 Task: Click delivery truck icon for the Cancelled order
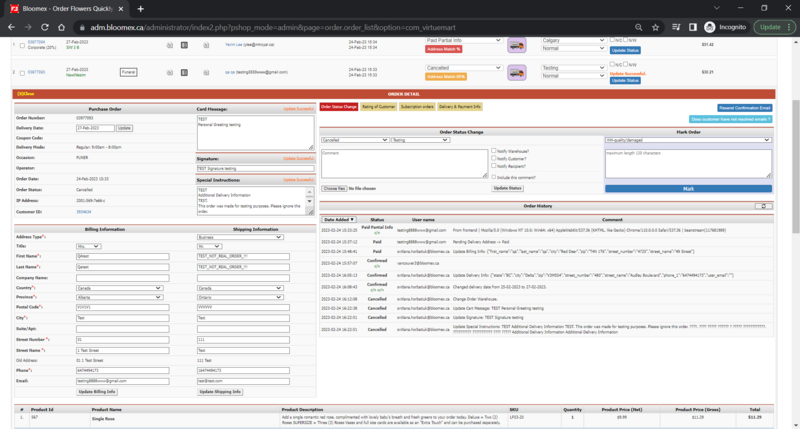click(x=517, y=72)
